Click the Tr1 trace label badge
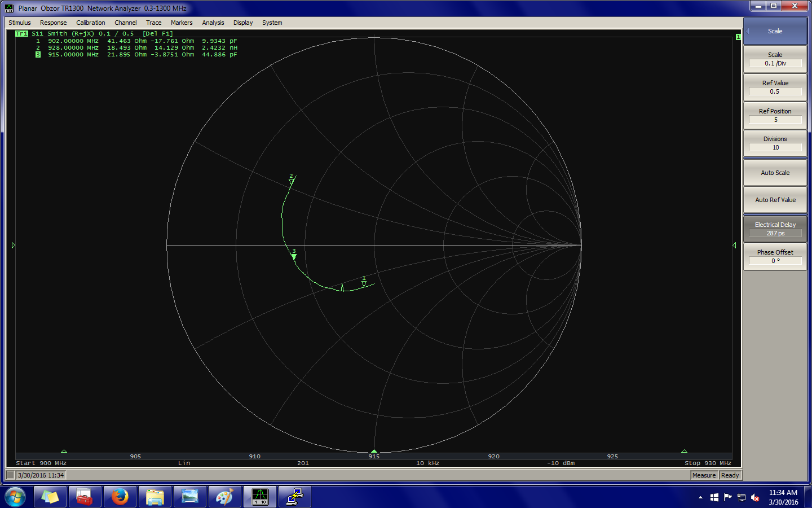 point(21,34)
